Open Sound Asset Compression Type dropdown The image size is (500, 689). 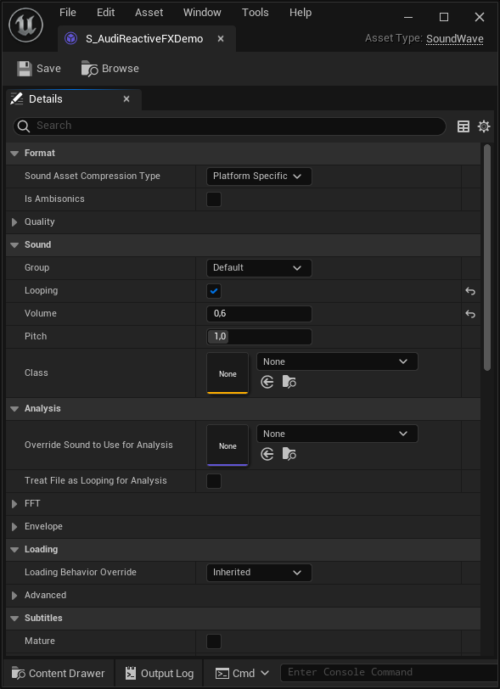[259, 176]
